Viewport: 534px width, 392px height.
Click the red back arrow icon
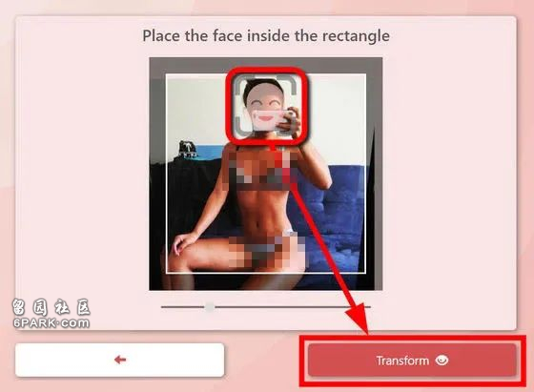120,360
